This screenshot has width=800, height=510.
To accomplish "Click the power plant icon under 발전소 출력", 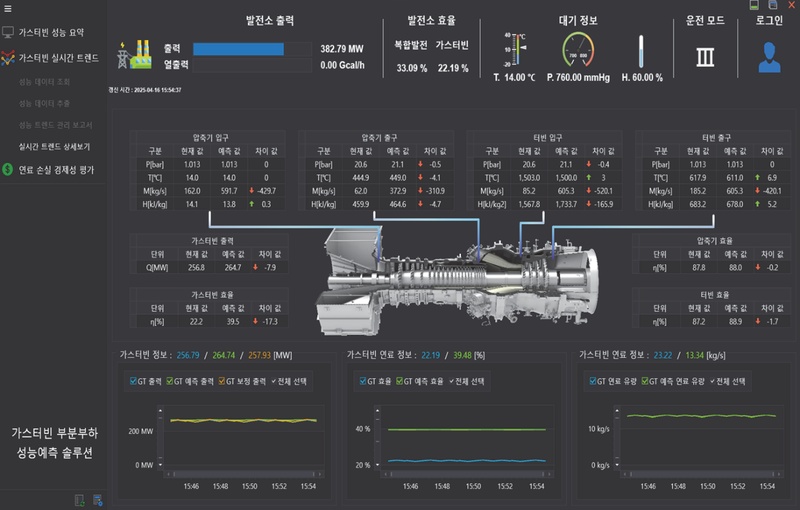I will pos(135,55).
